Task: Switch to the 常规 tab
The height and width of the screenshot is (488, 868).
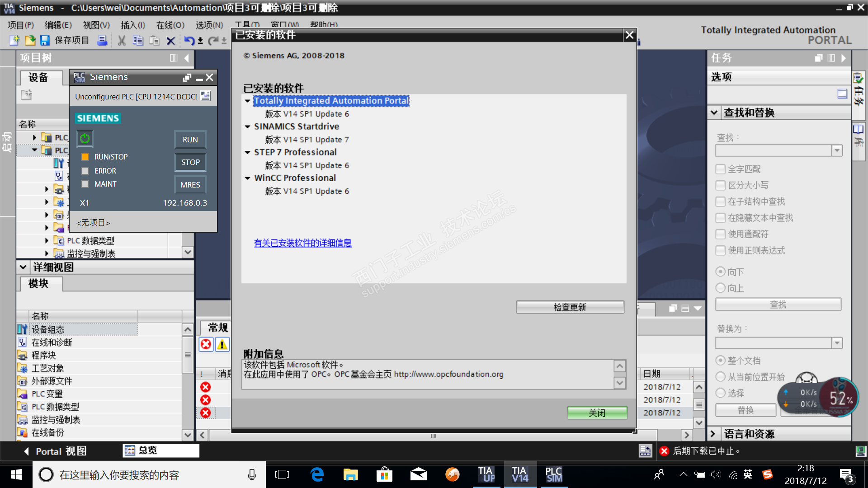Action: click(217, 328)
